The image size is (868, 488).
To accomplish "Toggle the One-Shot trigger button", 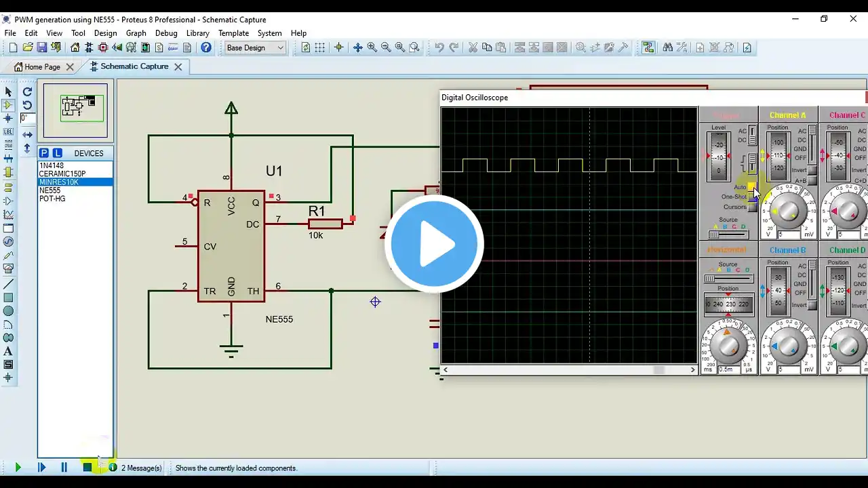I will tap(752, 197).
